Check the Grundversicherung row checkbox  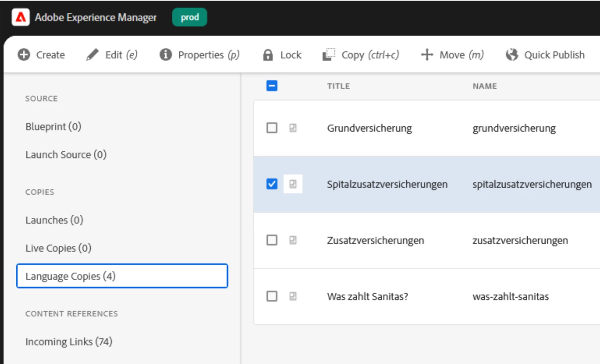pyautogui.click(x=272, y=128)
